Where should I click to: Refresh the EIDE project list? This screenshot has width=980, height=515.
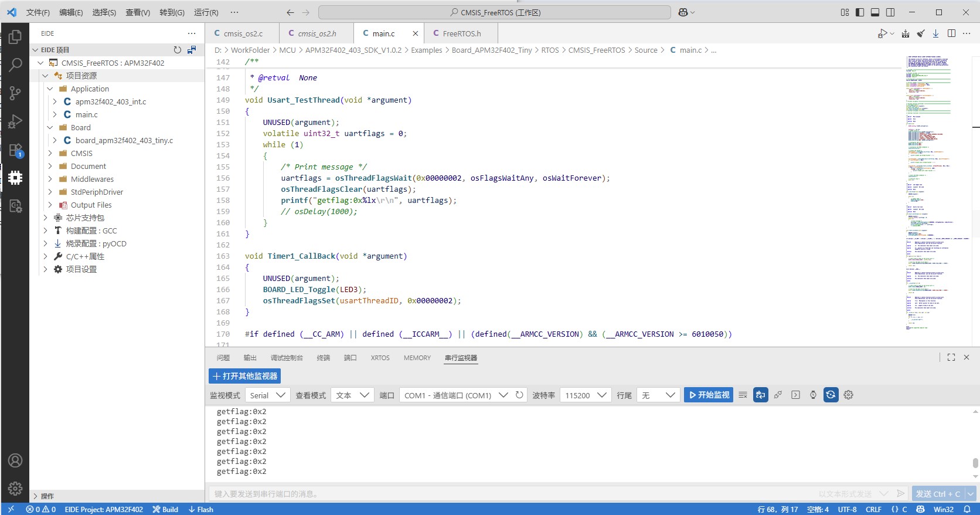[x=178, y=50]
